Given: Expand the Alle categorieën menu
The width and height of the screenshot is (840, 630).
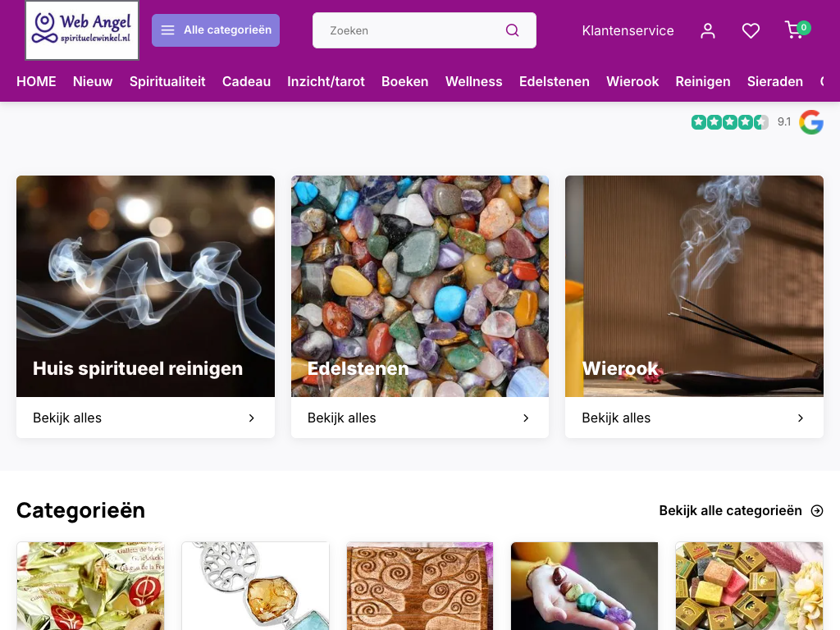Looking at the screenshot, I should pyautogui.click(x=216, y=30).
